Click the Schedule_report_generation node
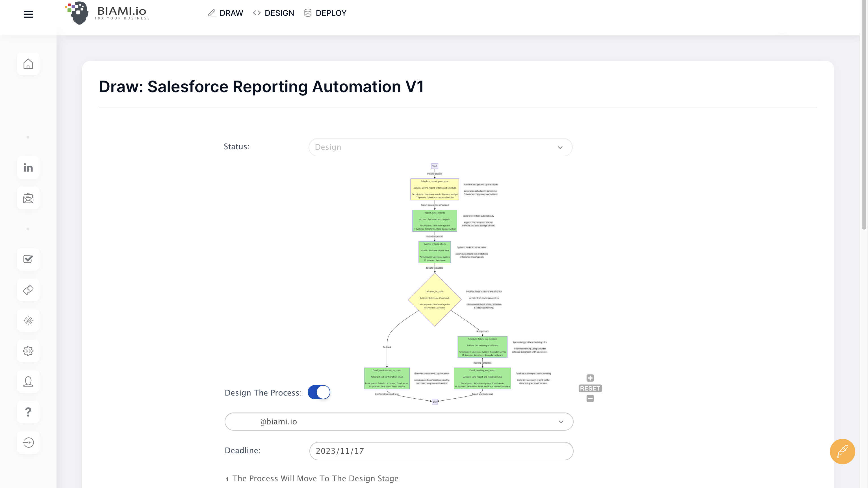The height and width of the screenshot is (488, 868). [435, 189]
